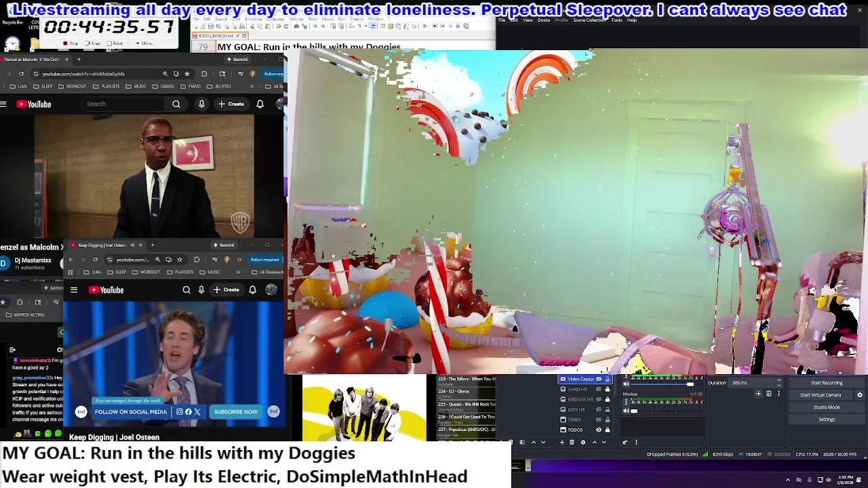Open MUSIC bookmarks folder in upper browser
The image size is (868, 488).
click(136, 86)
